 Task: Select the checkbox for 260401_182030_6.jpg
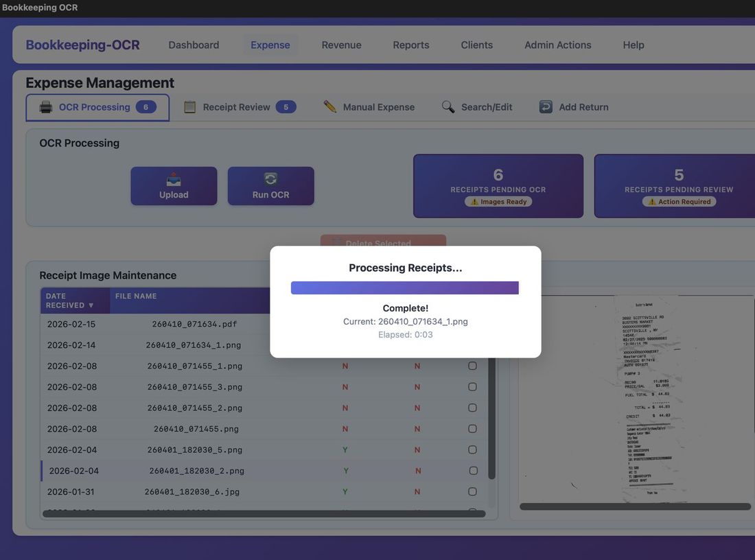coord(472,491)
